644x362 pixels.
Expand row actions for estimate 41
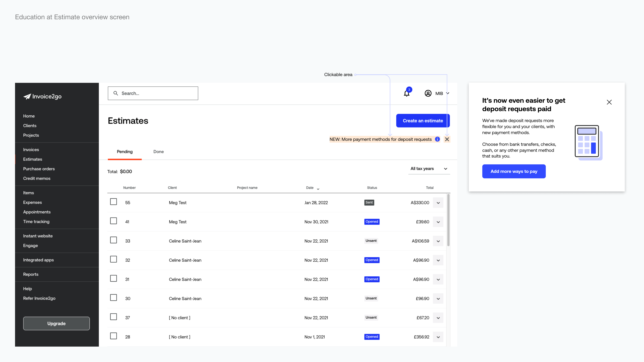click(x=438, y=222)
